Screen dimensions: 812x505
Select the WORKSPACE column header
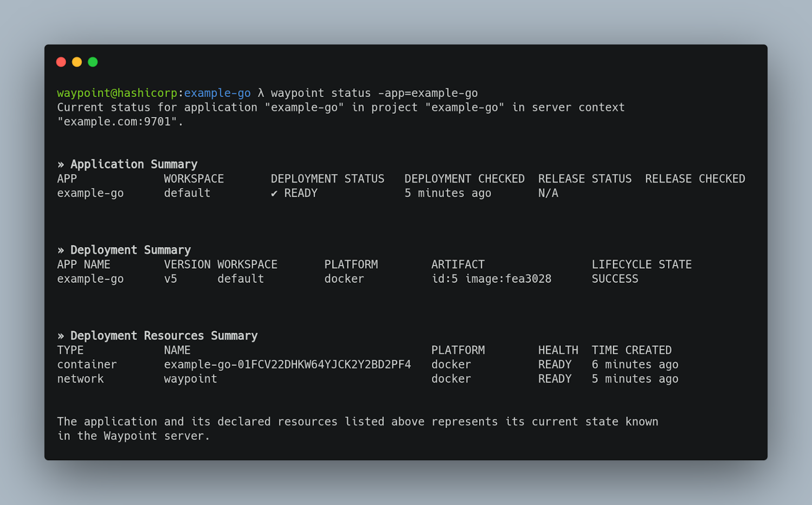click(193, 178)
